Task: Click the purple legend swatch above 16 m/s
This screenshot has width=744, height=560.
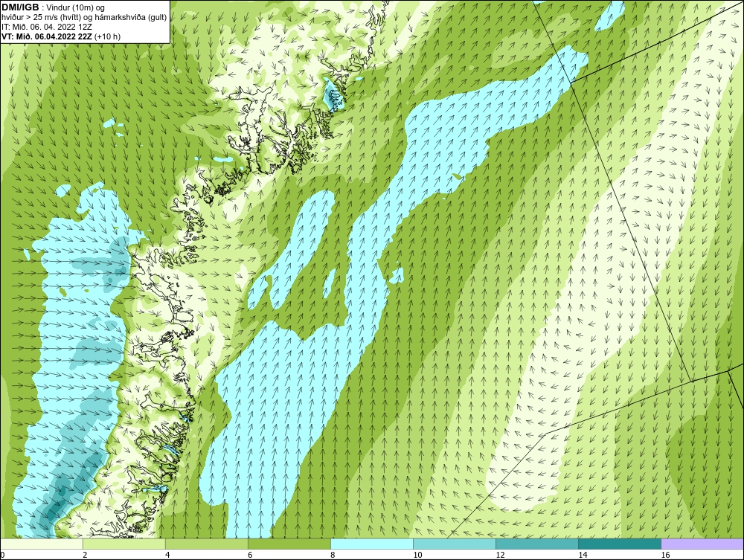Action: click(702, 544)
